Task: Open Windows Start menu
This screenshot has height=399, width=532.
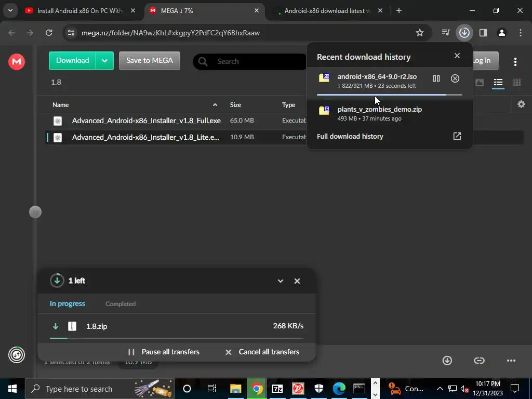Action: pos(12,389)
